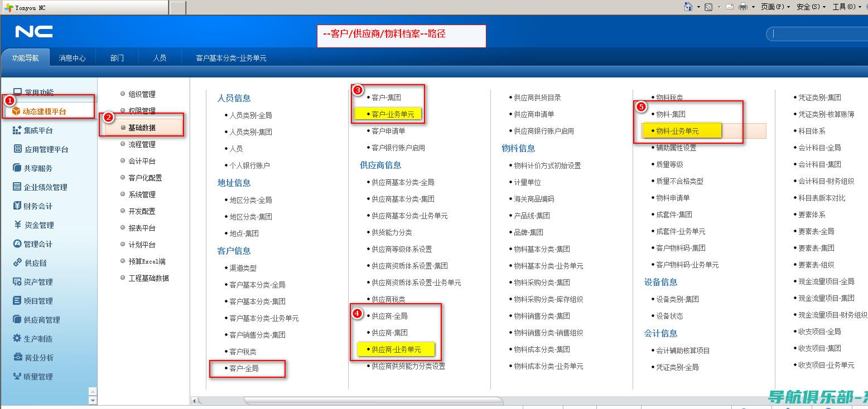Click the sidebar scroll up arrow
This screenshot has height=409, width=868.
[x=93, y=392]
